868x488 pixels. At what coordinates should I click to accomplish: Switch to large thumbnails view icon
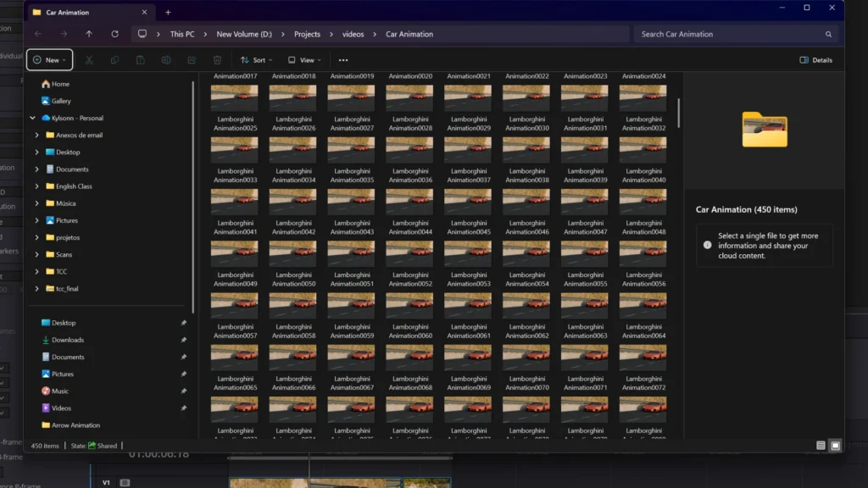point(835,446)
